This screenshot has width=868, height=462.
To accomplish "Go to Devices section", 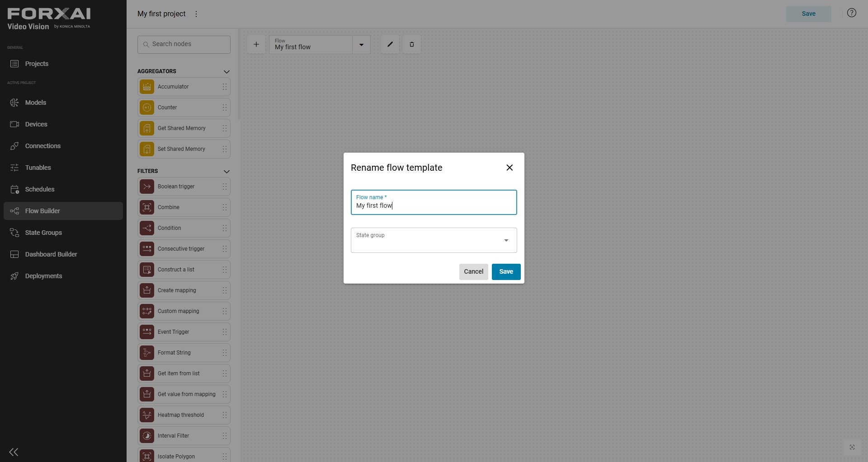I will [63, 124].
